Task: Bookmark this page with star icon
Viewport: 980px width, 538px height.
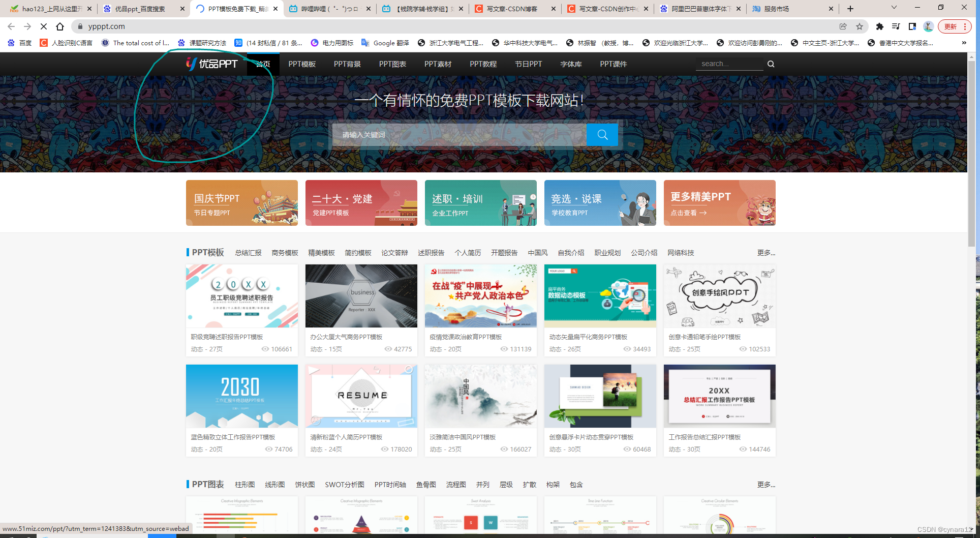Action: (859, 26)
